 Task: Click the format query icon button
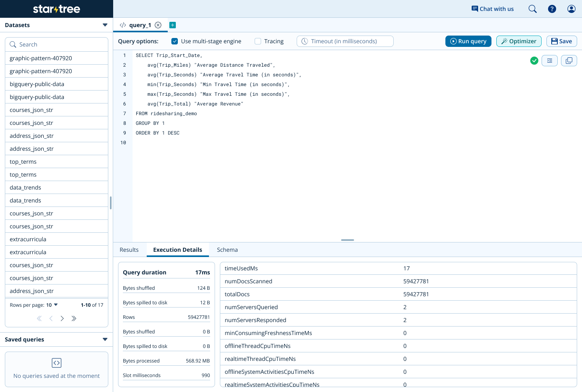click(549, 61)
